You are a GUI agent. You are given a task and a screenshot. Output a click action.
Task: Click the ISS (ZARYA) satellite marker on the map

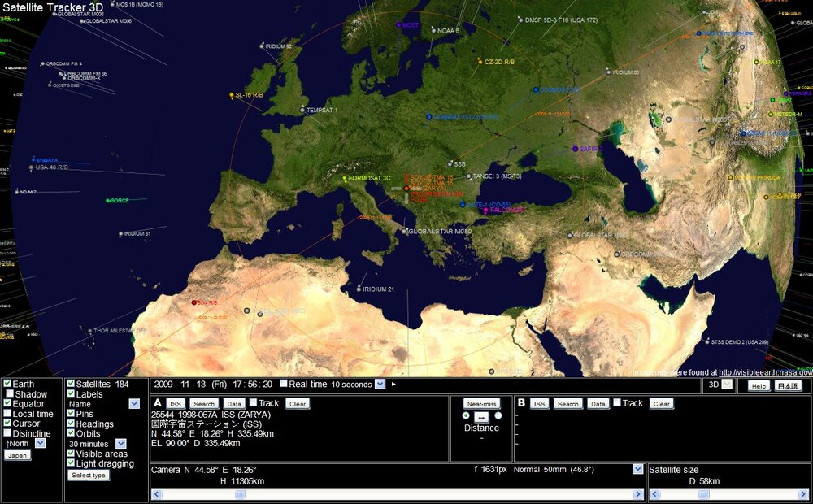(x=406, y=189)
